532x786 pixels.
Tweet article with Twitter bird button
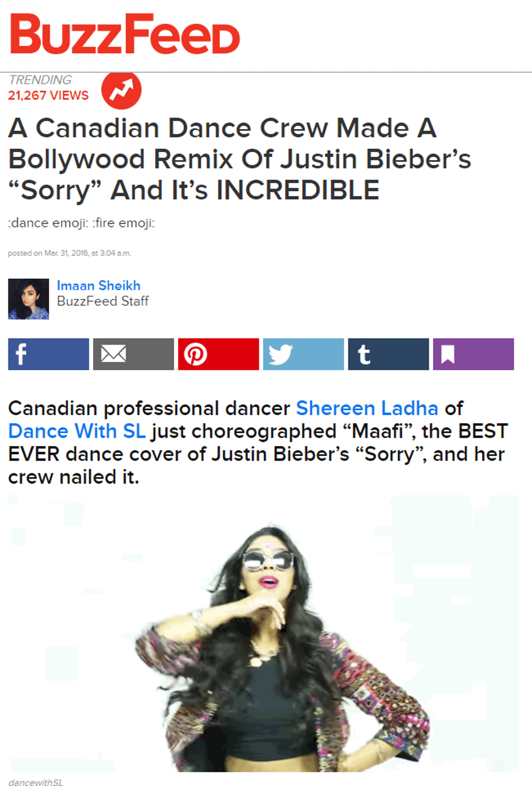tap(303, 354)
